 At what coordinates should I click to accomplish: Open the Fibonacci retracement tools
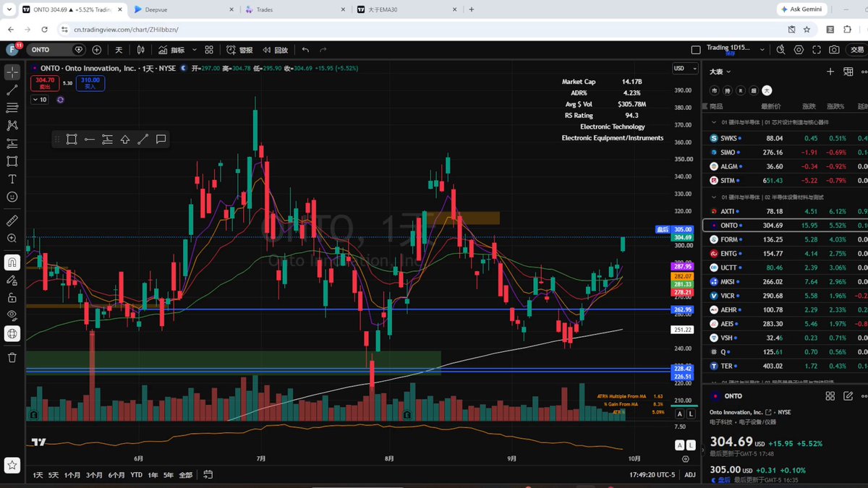click(x=12, y=108)
